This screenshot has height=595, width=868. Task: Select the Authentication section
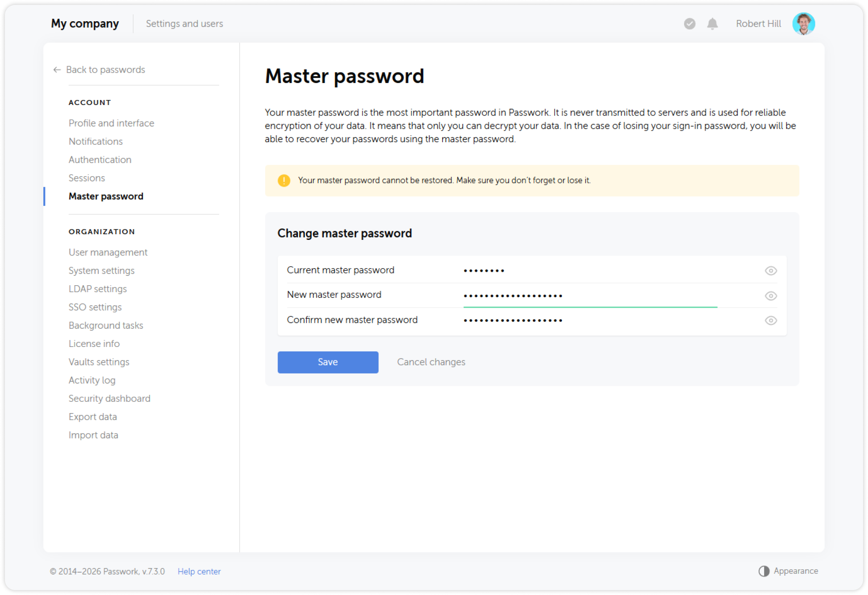tap(100, 159)
